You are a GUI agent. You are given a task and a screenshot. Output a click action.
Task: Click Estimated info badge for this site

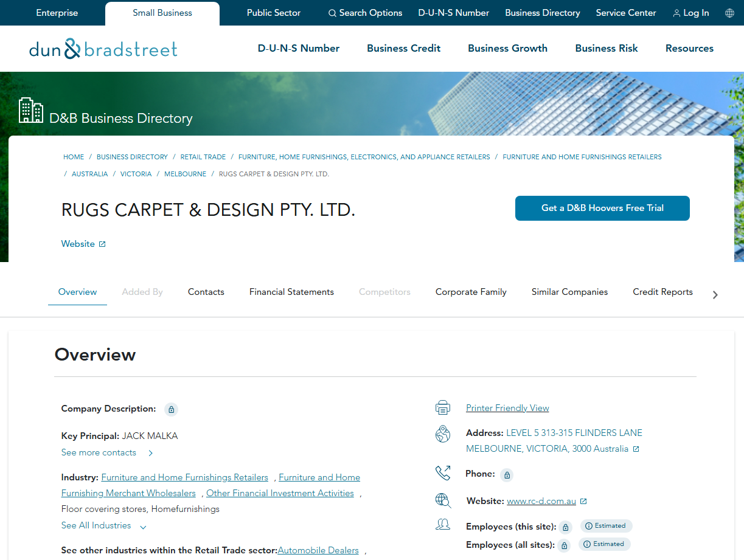(x=606, y=526)
